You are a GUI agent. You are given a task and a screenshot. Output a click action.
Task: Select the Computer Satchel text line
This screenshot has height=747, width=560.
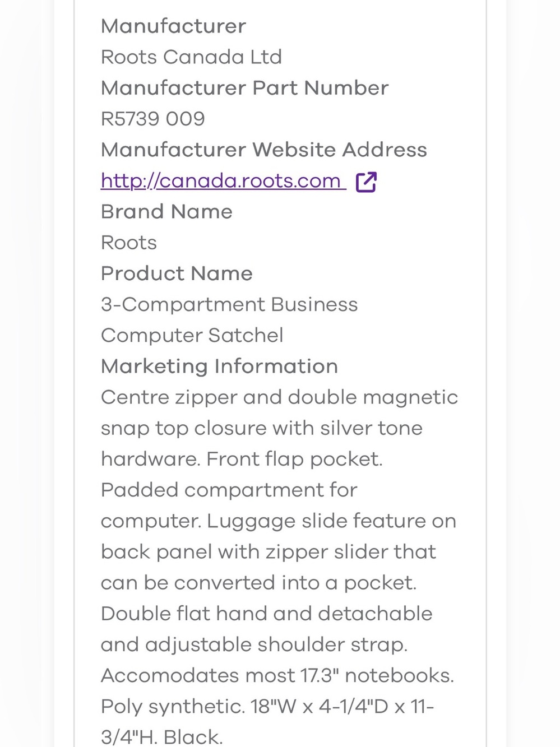click(x=192, y=335)
